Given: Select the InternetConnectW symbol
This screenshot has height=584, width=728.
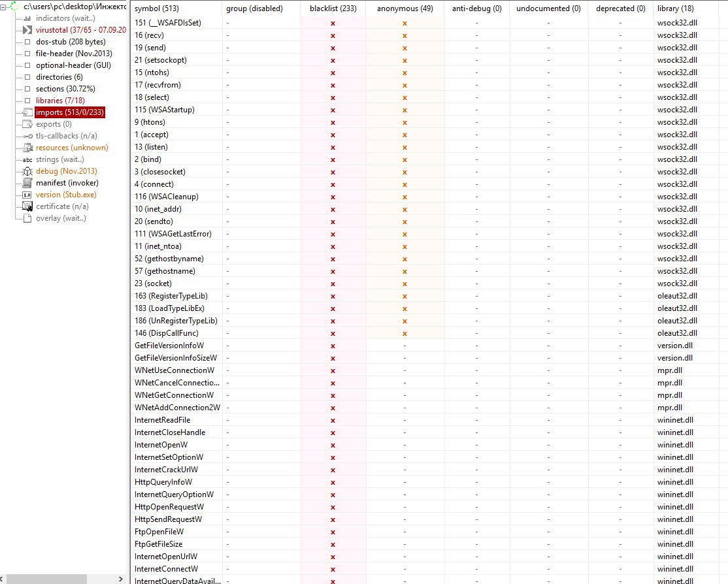Looking at the screenshot, I should (166, 569).
